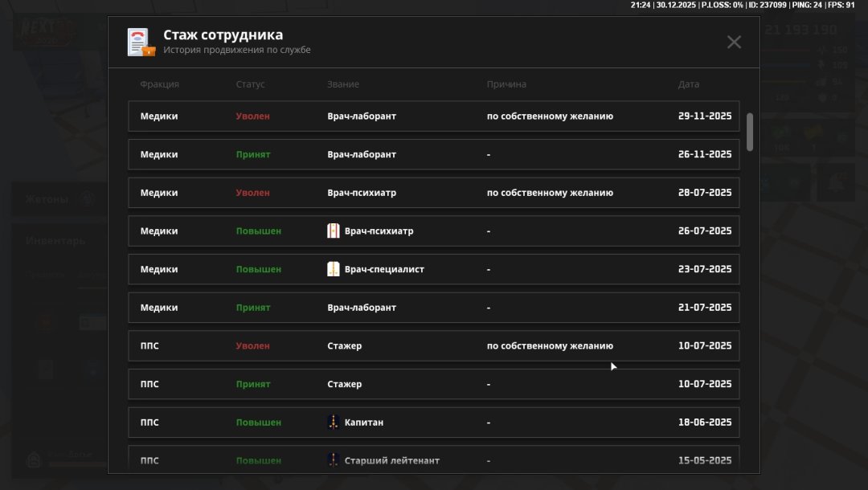Open the Инвентарь panel
This screenshot has height=490, width=868.
coord(55,241)
